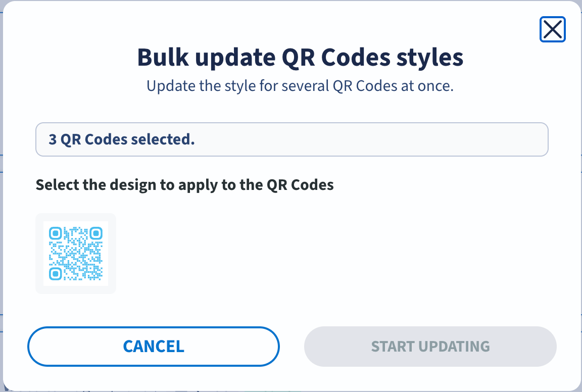Click the bottom-left finder square of QR design
The height and width of the screenshot is (392, 582).
tap(55, 274)
